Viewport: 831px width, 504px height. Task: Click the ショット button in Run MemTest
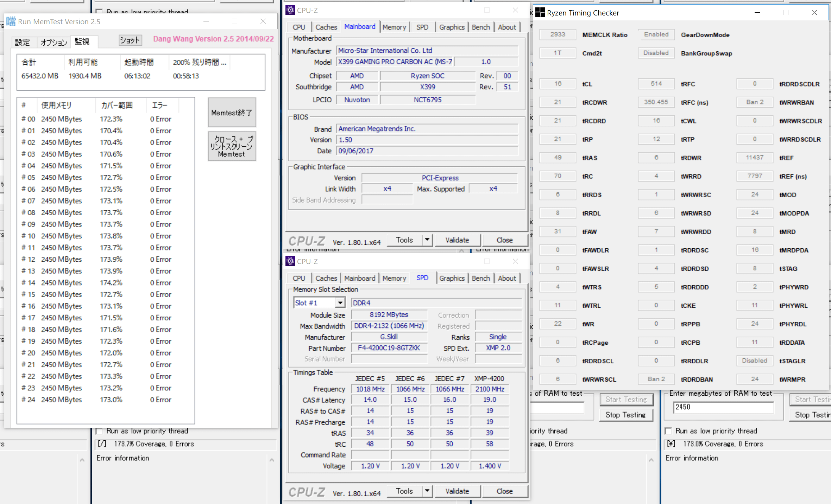pyautogui.click(x=130, y=40)
